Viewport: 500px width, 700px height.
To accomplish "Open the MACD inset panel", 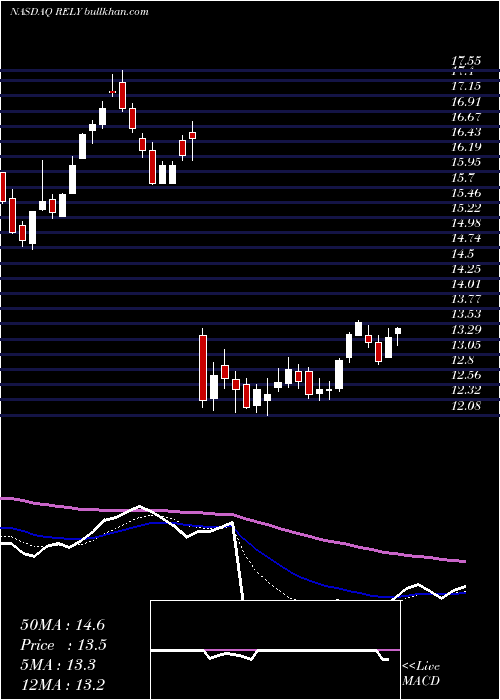I will pyautogui.click(x=275, y=650).
